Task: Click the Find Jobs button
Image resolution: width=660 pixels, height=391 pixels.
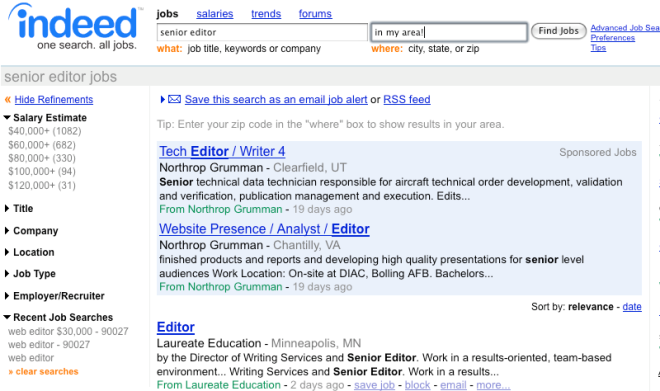Action: (x=559, y=31)
